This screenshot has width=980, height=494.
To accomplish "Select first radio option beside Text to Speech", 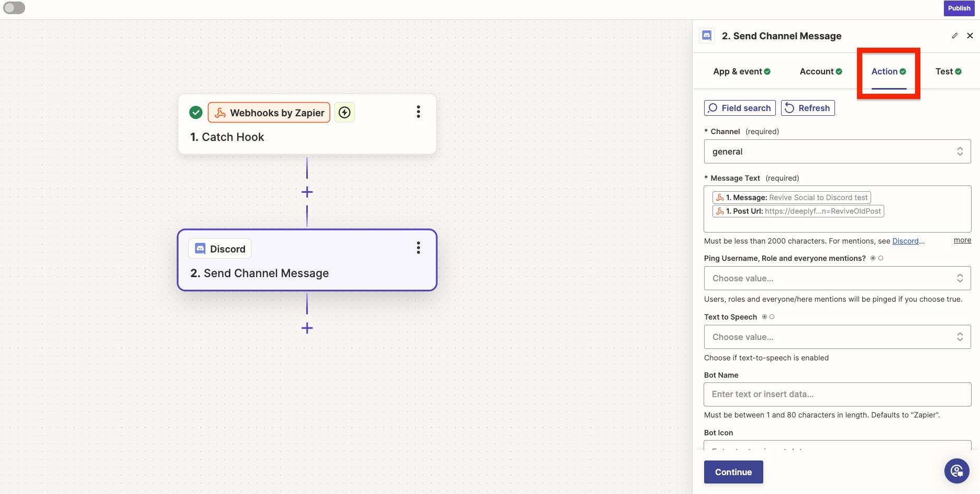I will point(764,317).
